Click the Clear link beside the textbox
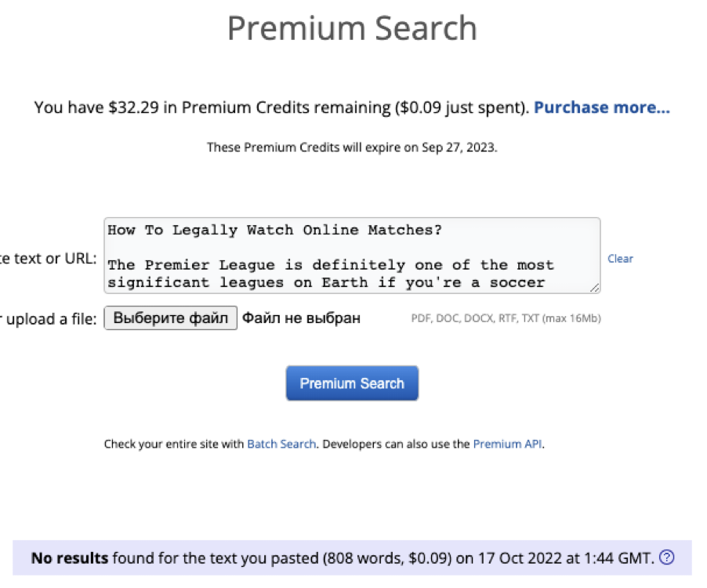Screen dimensions: 707x588 point(620,259)
